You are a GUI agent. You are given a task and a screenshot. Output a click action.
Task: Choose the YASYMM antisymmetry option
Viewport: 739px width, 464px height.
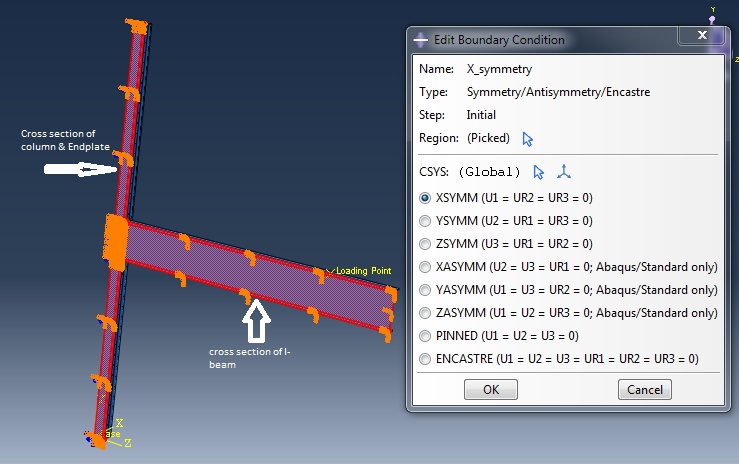[x=425, y=290]
